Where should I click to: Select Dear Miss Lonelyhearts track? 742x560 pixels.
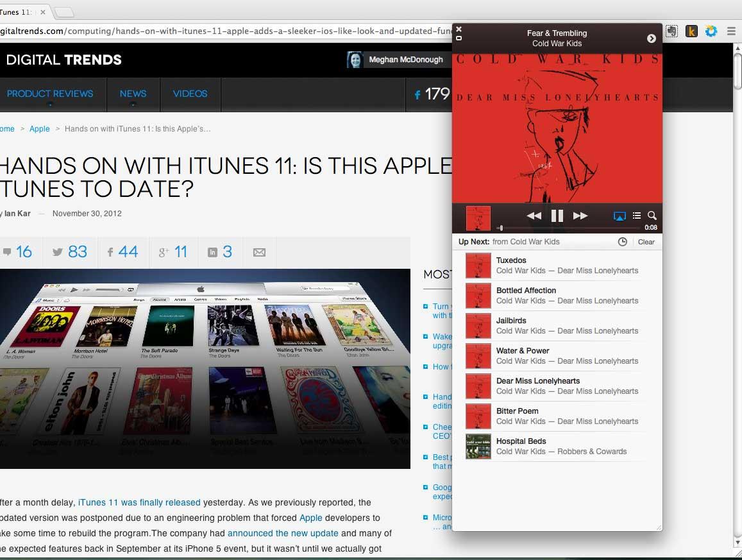coord(557,386)
